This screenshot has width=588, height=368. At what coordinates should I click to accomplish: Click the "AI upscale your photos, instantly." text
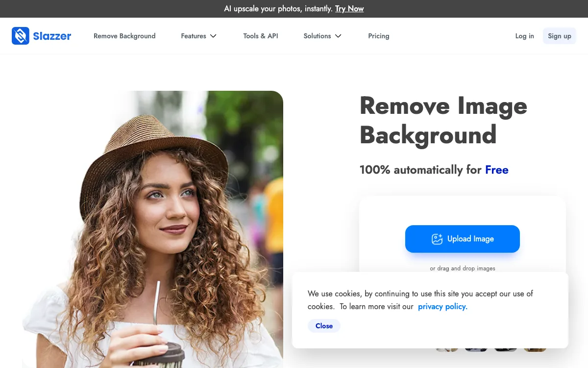pyautogui.click(x=278, y=9)
